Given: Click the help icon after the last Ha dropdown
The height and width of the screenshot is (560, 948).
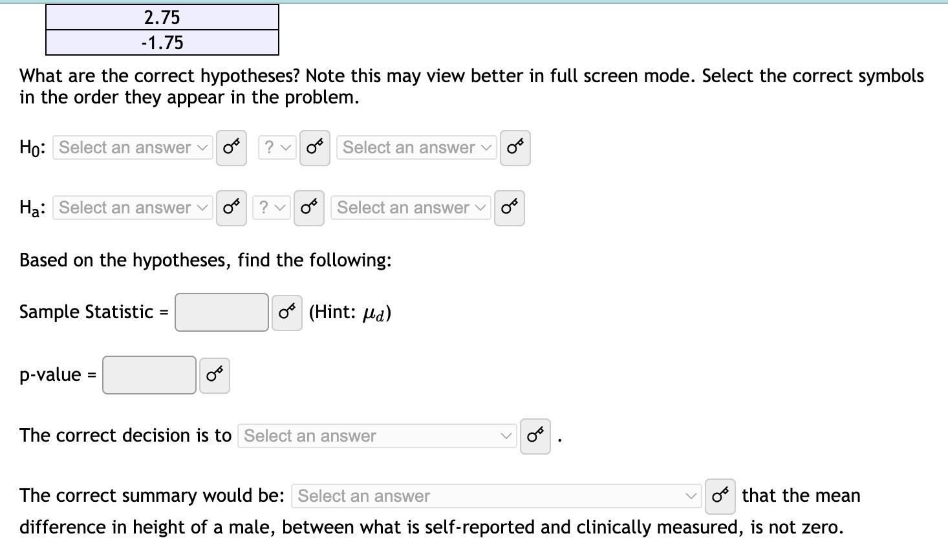Looking at the screenshot, I should 508,208.
